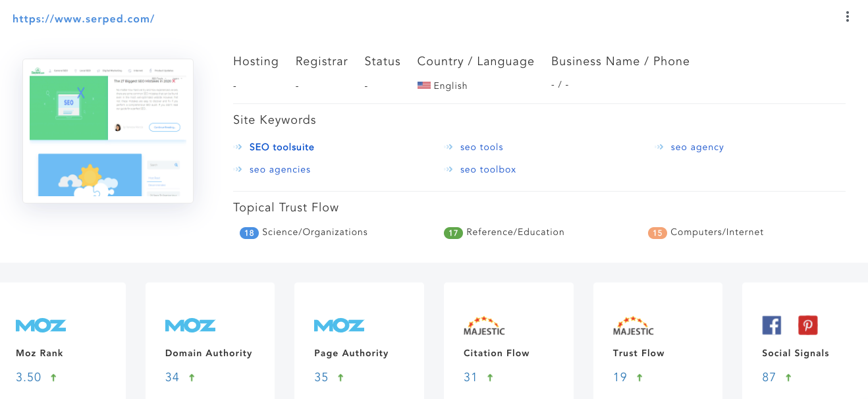Screen dimensions: 868x399
Task: Click the website preview thumbnail
Action: pyautogui.click(x=108, y=131)
